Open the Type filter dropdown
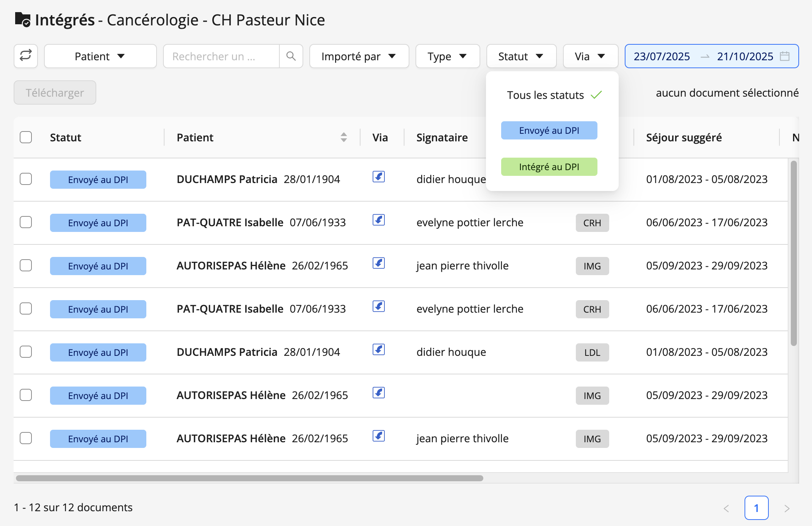Screen dimensions: 812x526 pyautogui.click(x=448, y=56)
